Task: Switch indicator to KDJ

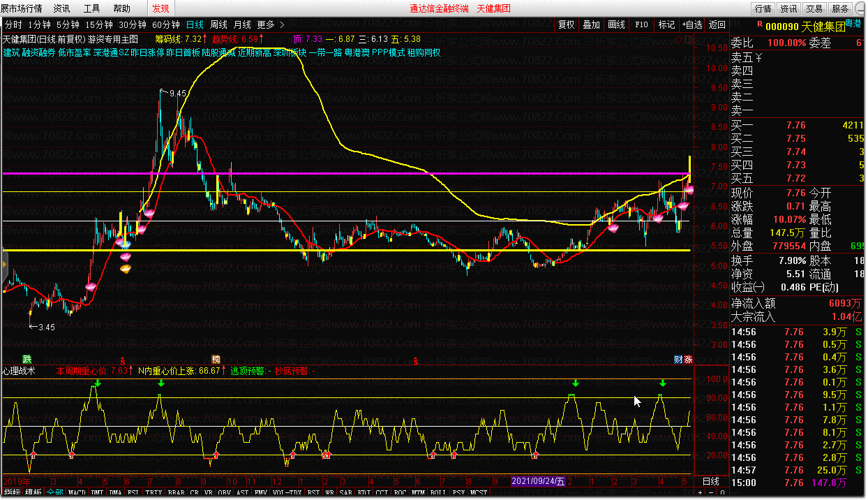Action: (x=364, y=493)
